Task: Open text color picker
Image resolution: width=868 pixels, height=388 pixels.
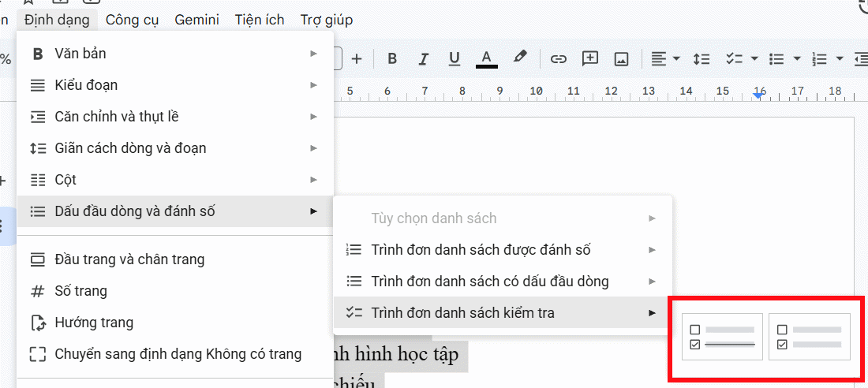Action: [487, 58]
